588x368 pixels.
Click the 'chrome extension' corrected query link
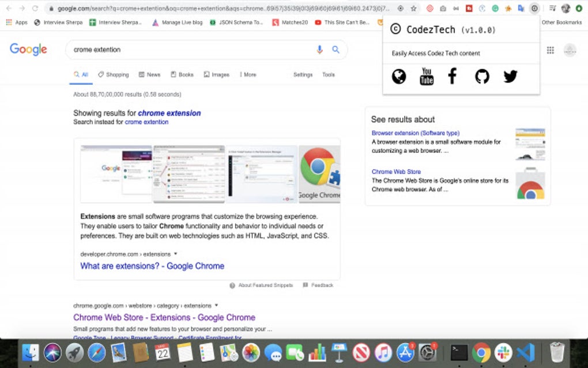click(x=169, y=113)
